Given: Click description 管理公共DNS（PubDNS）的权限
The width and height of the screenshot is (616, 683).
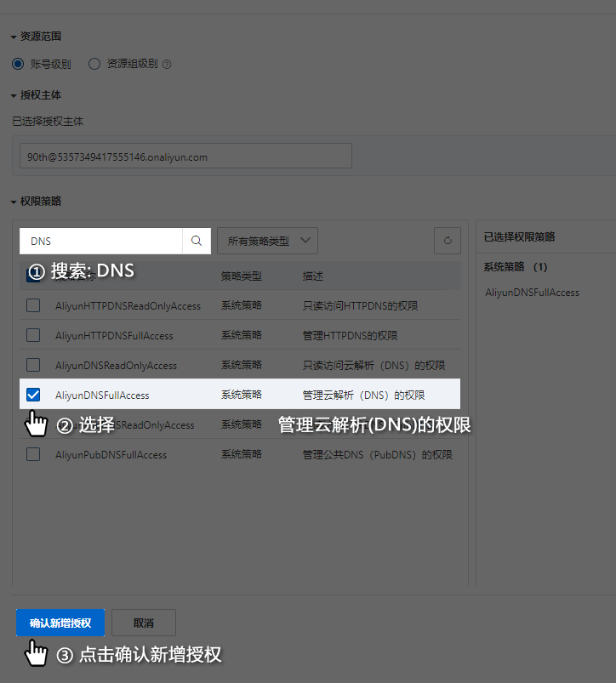Looking at the screenshot, I should pyautogui.click(x=378, y=455).
